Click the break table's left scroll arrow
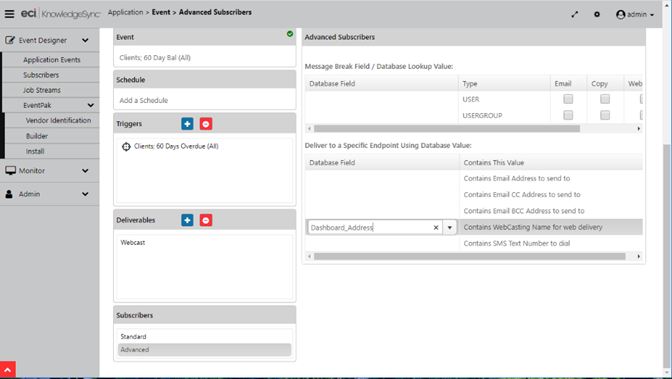 coord(309,129)
